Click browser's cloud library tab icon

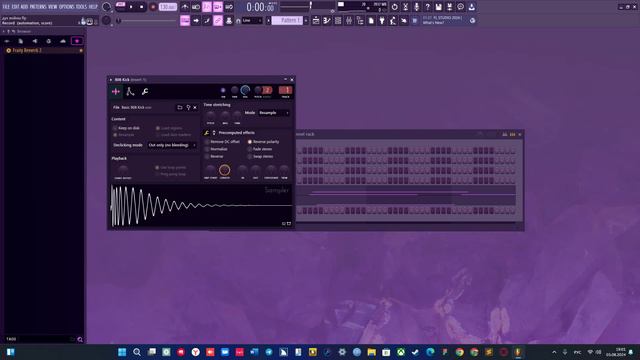[x=62, y=41]
